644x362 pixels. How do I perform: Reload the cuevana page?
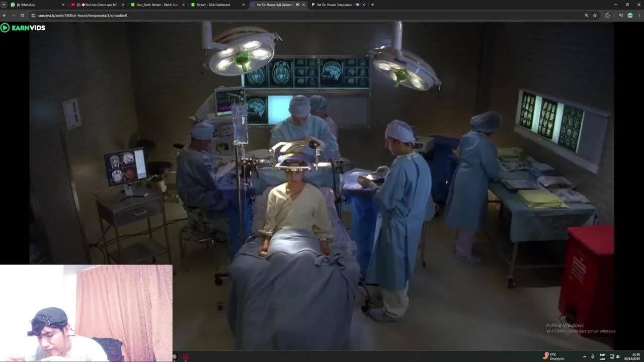click(x=22, y=16)
